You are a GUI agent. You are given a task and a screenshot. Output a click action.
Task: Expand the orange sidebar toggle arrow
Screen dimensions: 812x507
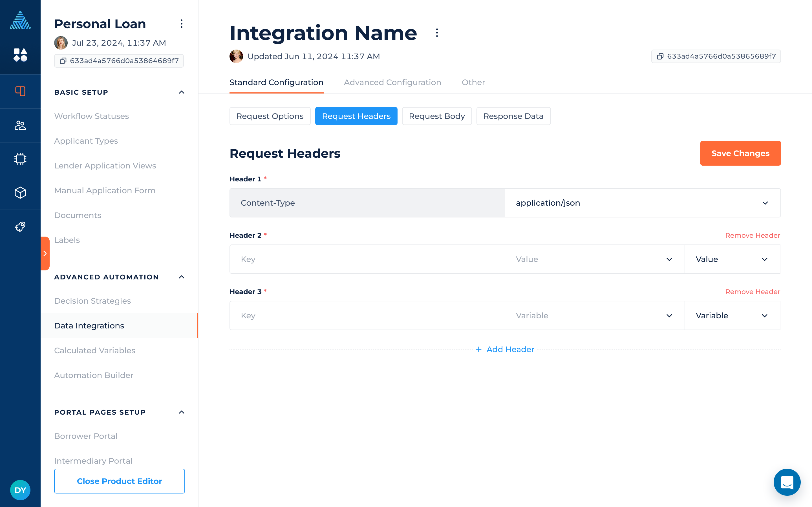pos(45,253)
